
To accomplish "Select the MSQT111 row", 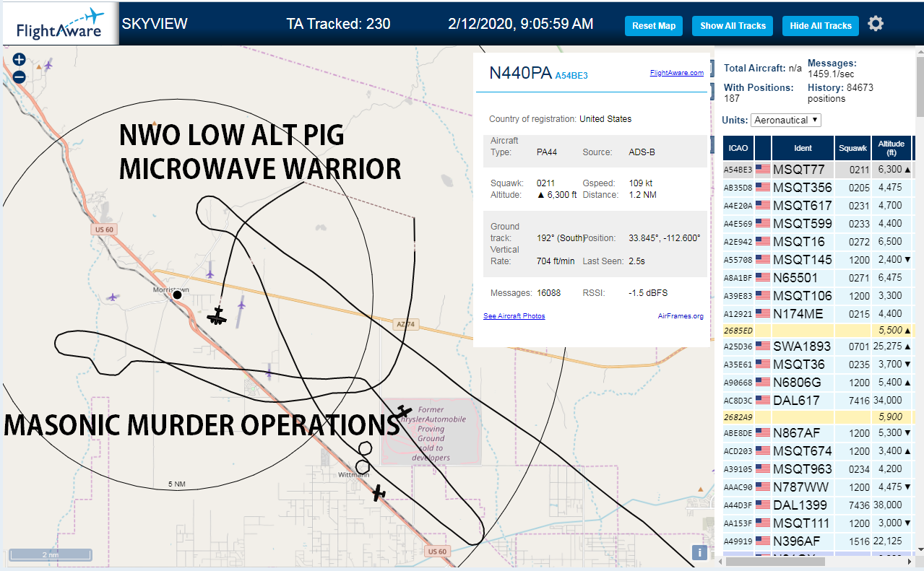I will [x=820, y=523].
